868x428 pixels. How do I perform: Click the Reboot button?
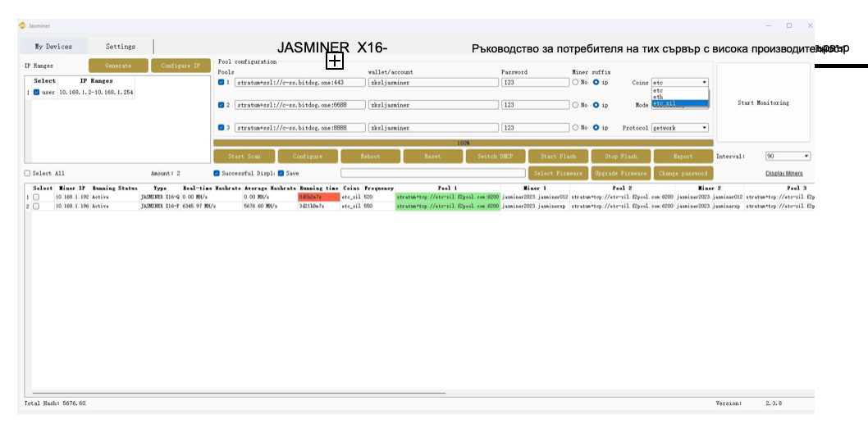(x=370, y=157)
